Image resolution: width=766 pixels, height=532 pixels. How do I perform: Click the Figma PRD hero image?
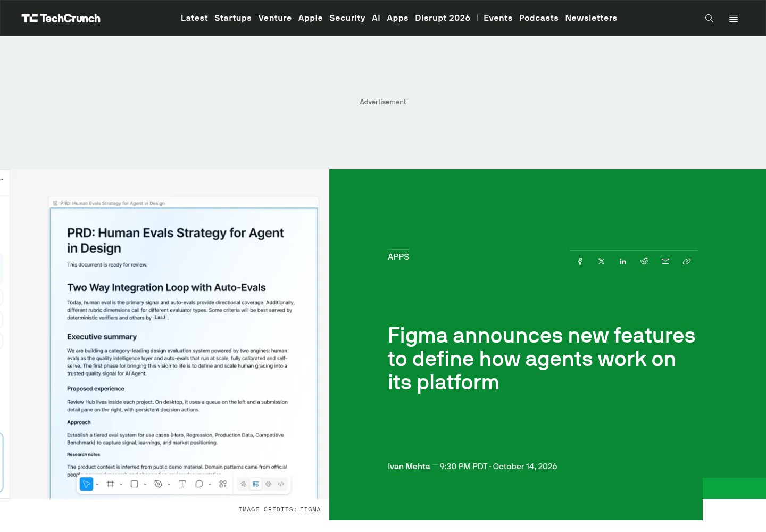(164, 334)
